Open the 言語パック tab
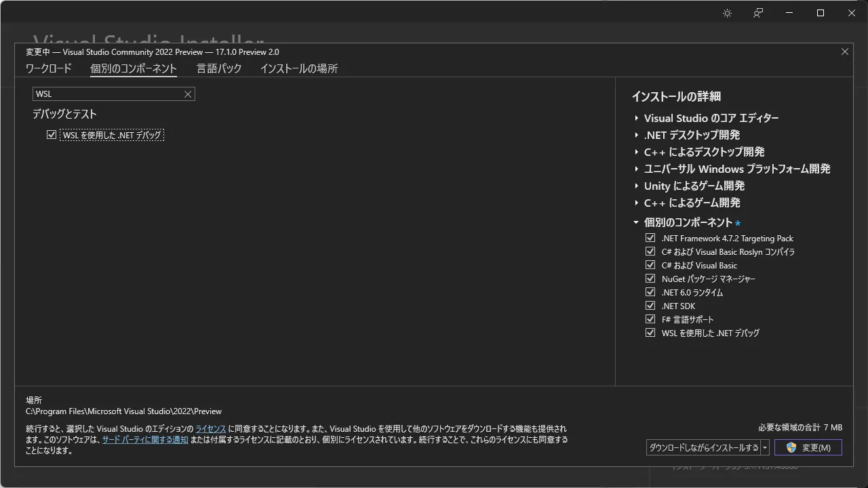Viewport: 868px width, 488px height. pos(218,68)
